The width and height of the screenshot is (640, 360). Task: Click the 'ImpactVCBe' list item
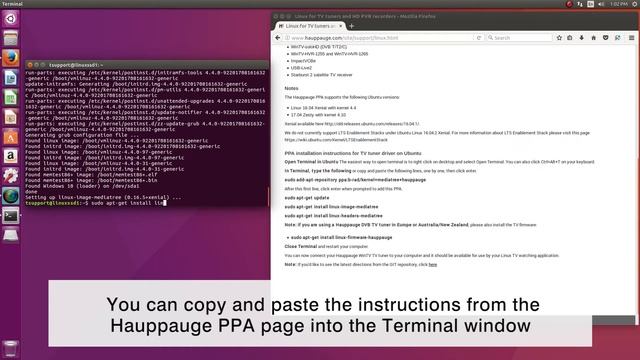click(x=303, y=61)
